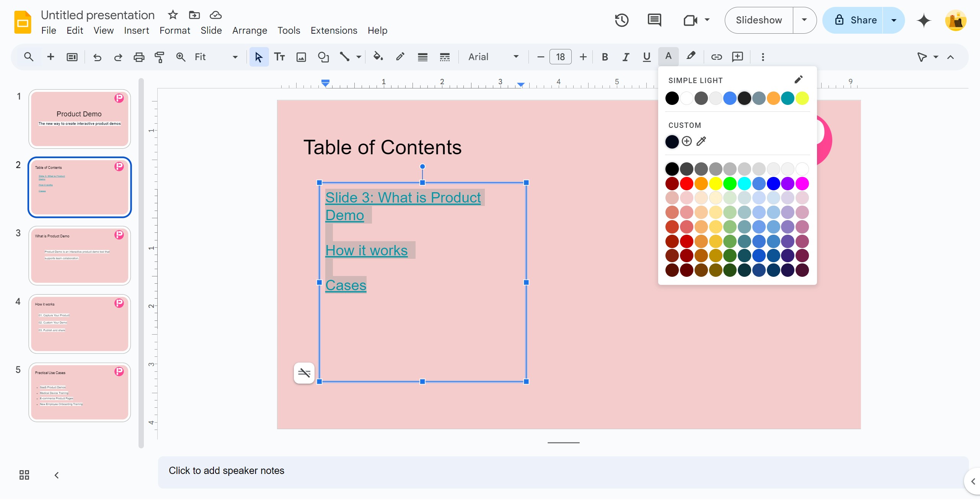Click the How it works link

(367, 250)
